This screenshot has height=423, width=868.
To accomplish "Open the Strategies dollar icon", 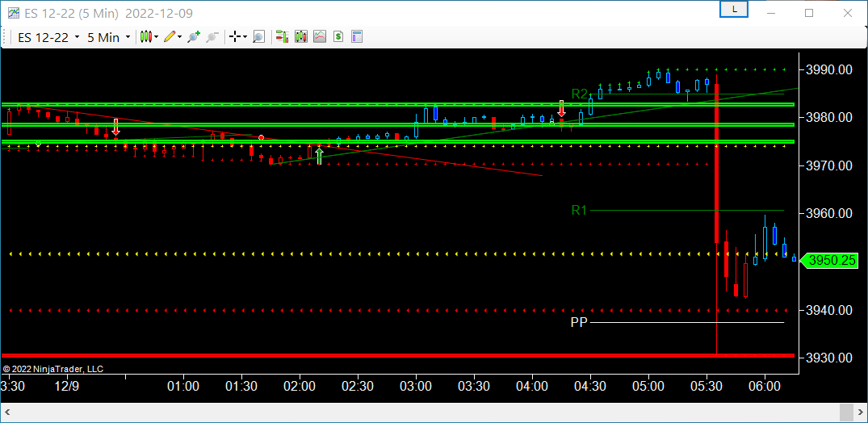I will [338, 37].
